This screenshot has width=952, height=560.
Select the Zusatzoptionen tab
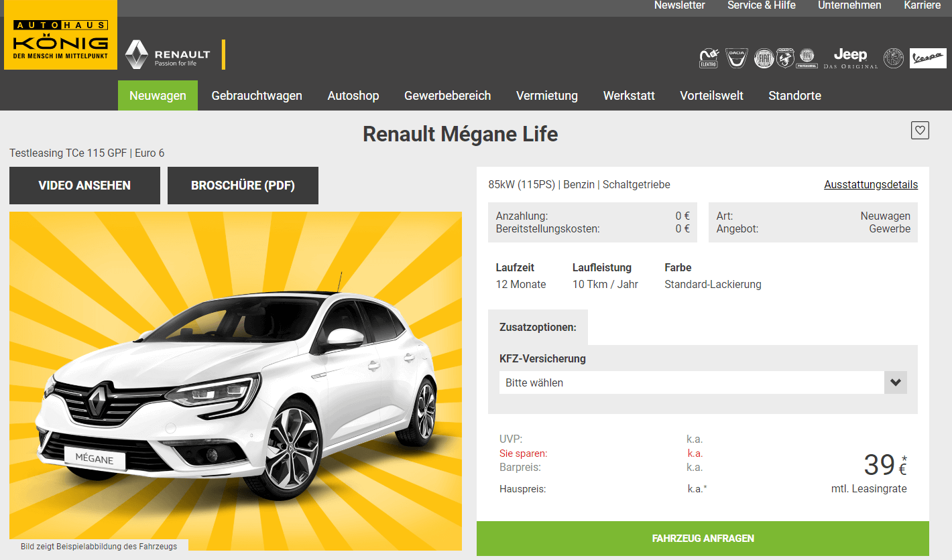point(538,327)
